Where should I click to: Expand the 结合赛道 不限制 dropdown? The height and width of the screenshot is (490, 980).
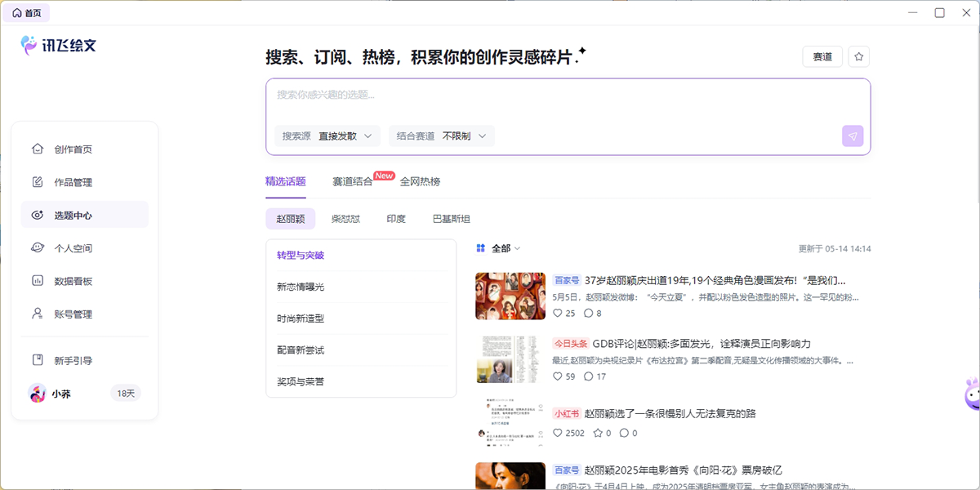pyautogui.click(x=442, y=136)
